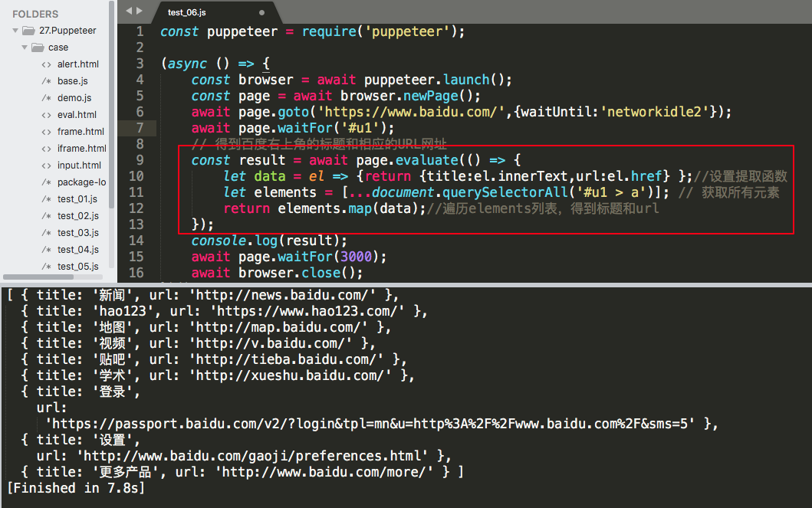Viewport: 812px width, 508px height.
Task: Collapse the 27.Puppeteer folder arrow
Action: (15, 31)
